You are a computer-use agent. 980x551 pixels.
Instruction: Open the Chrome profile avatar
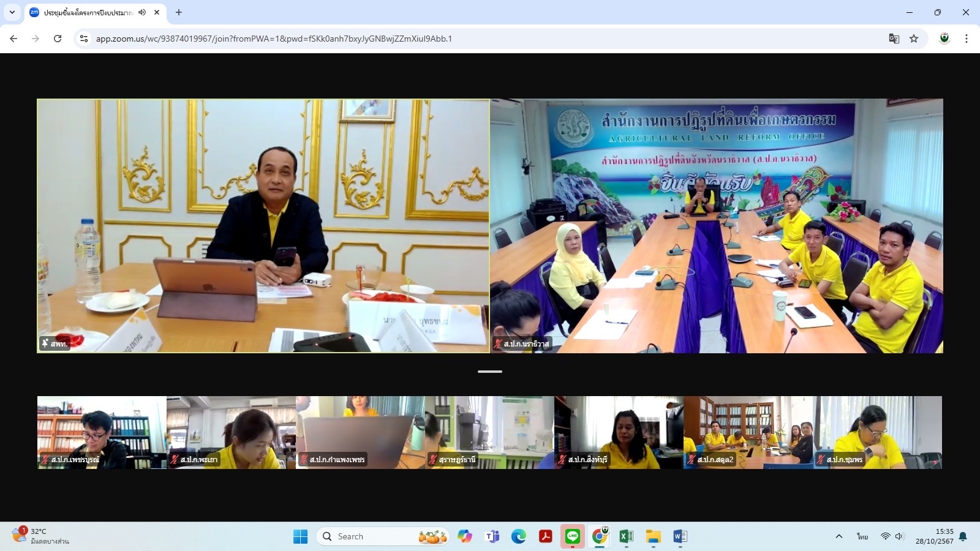point(944,39)
